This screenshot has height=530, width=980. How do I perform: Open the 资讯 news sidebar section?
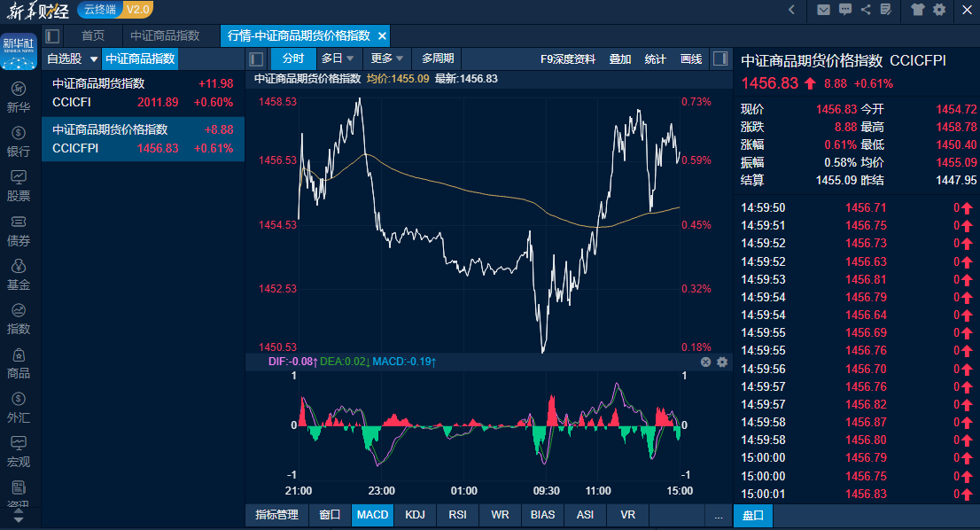click(19, 493)
